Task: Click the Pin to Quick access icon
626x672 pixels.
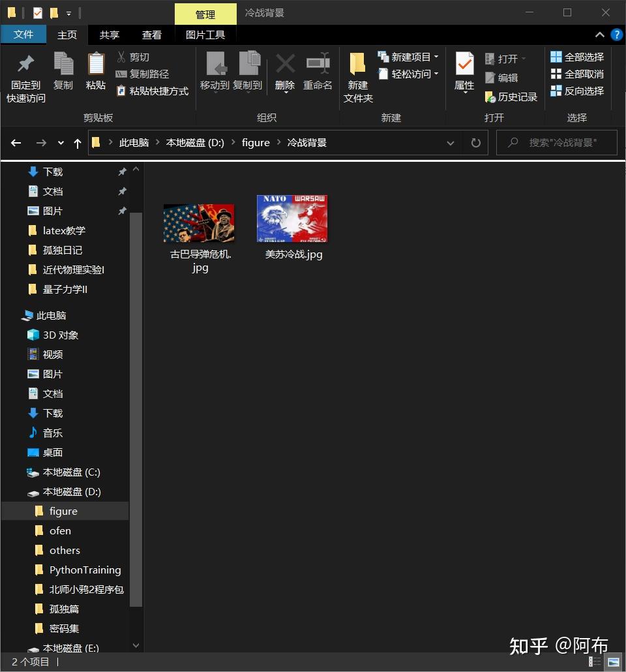Action: click(25, 65)
